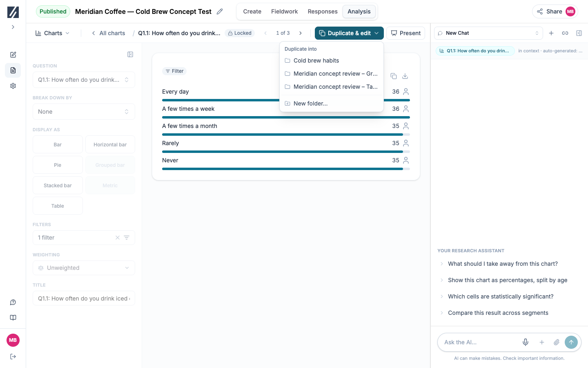Copy chat link icon
This screenshot has height=368, width=588.
coord(565,33)
